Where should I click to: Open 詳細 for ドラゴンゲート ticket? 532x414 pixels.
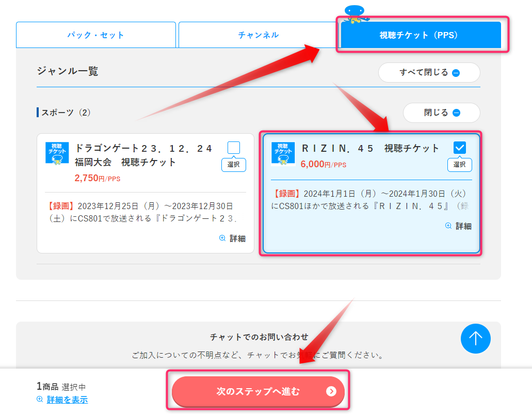click(x=232, y=238)
